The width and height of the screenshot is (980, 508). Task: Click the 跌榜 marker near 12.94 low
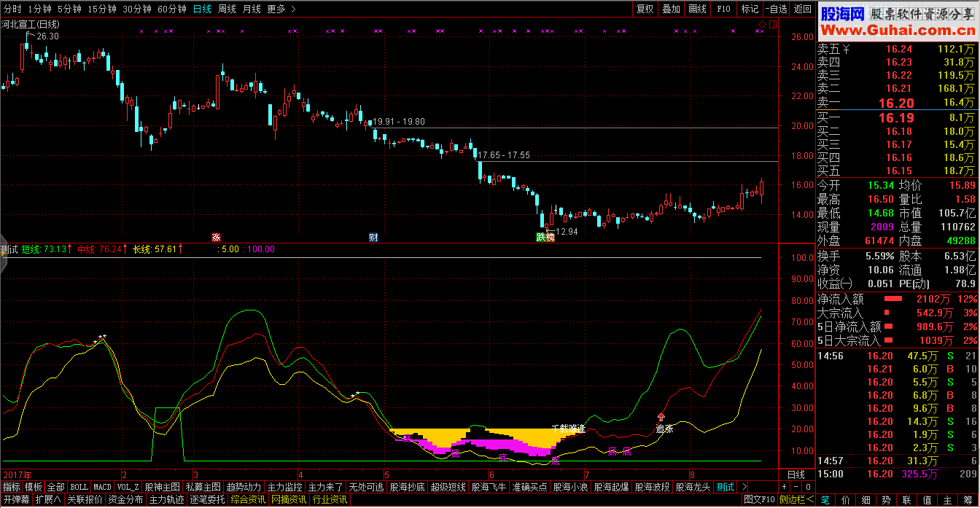point(545,237)
